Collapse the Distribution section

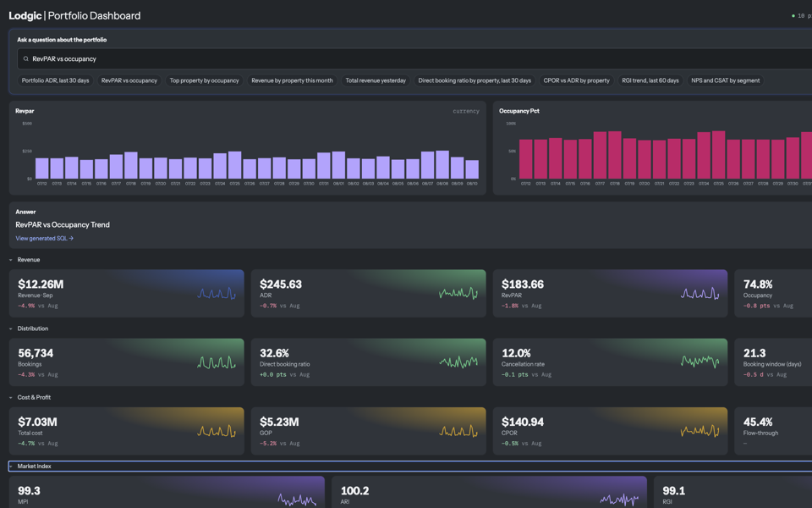[11, 329]
